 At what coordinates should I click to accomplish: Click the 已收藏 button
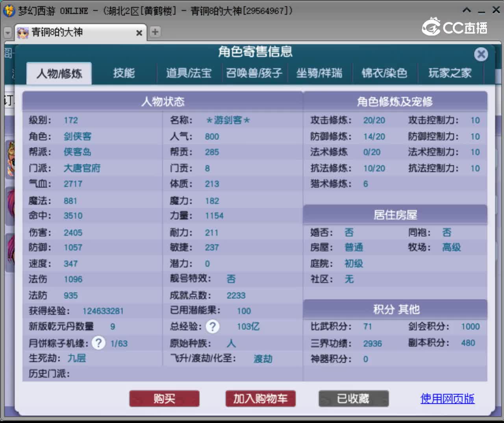(354, 399)
